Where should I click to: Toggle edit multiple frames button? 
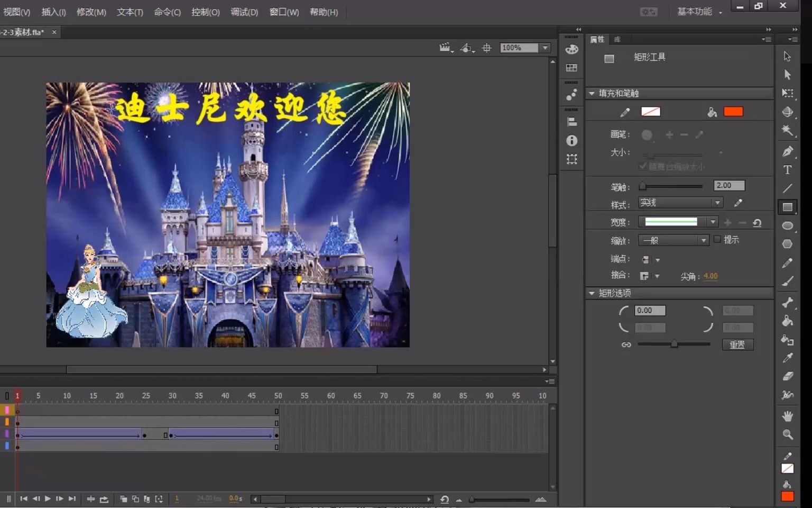147,499
